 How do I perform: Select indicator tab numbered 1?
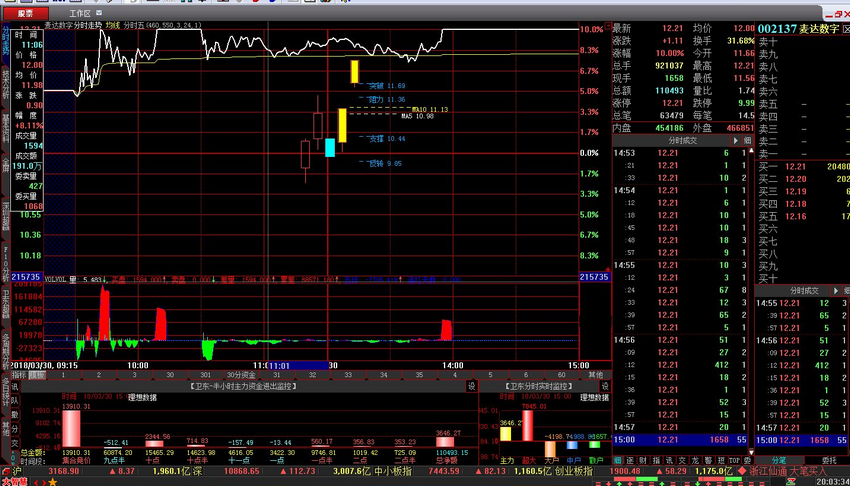pyautogui.click(x=63, y=375)
